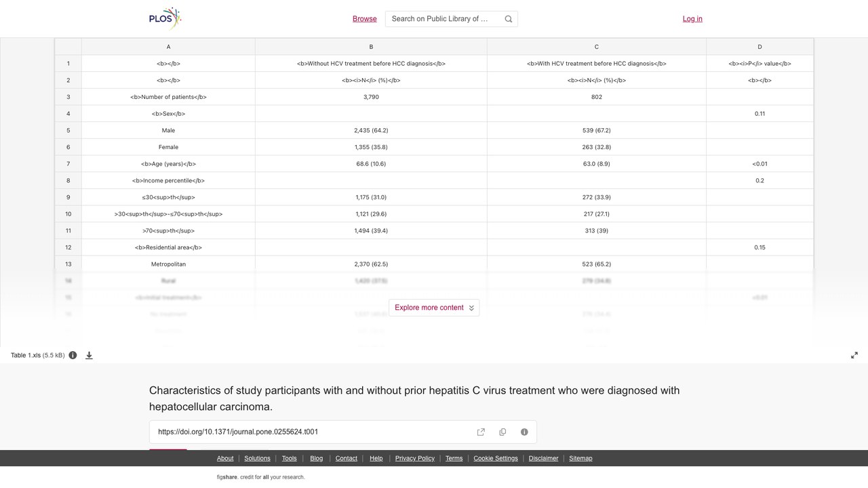Screen dimensions: 868x488
Task: Click the search magnifier icon
Action: click(x=509, y=19)
